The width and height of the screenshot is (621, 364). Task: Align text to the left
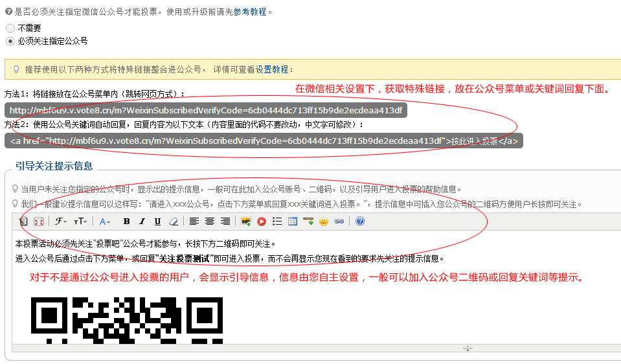(194, 222)
